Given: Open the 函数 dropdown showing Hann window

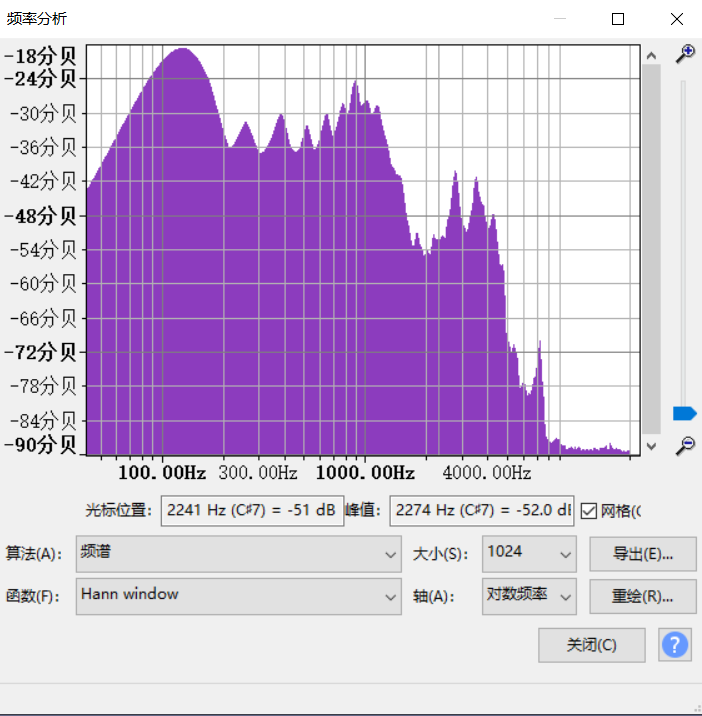Looking at the screenshot, I should (x=238, y=596).
